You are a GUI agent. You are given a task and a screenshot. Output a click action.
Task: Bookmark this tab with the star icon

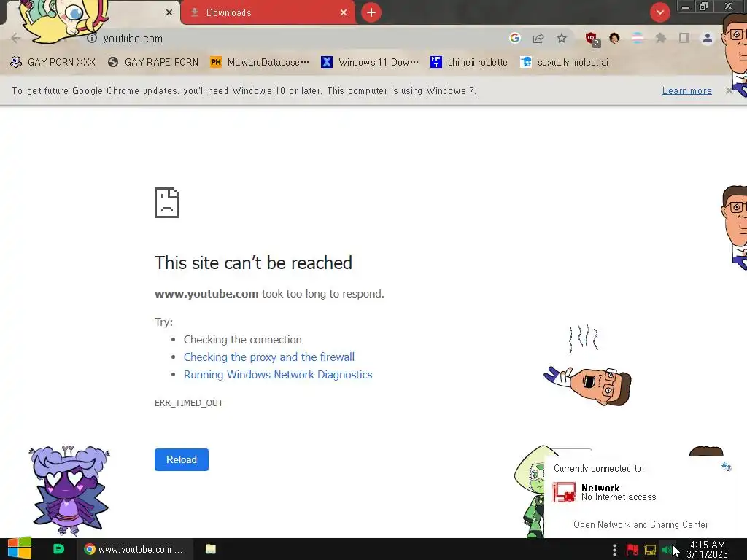pos(562,38)
